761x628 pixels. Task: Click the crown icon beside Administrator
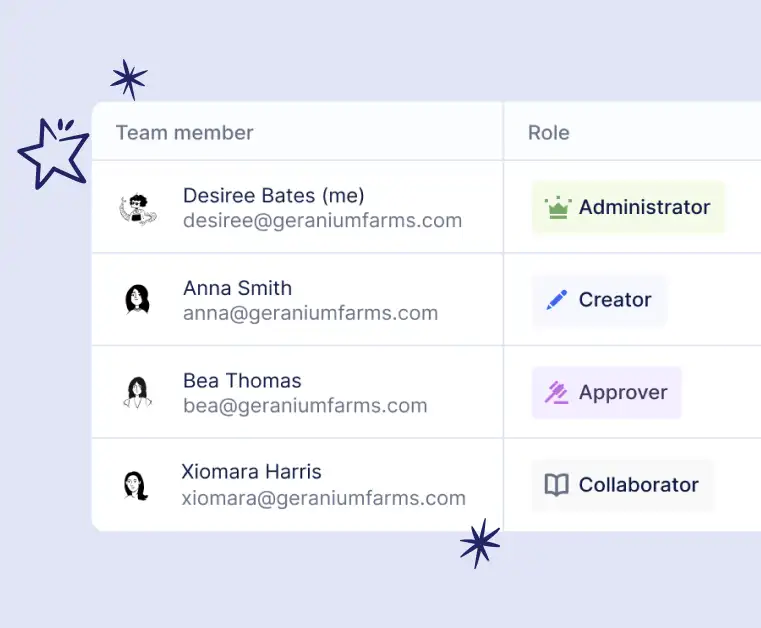[x=557, y=208]
